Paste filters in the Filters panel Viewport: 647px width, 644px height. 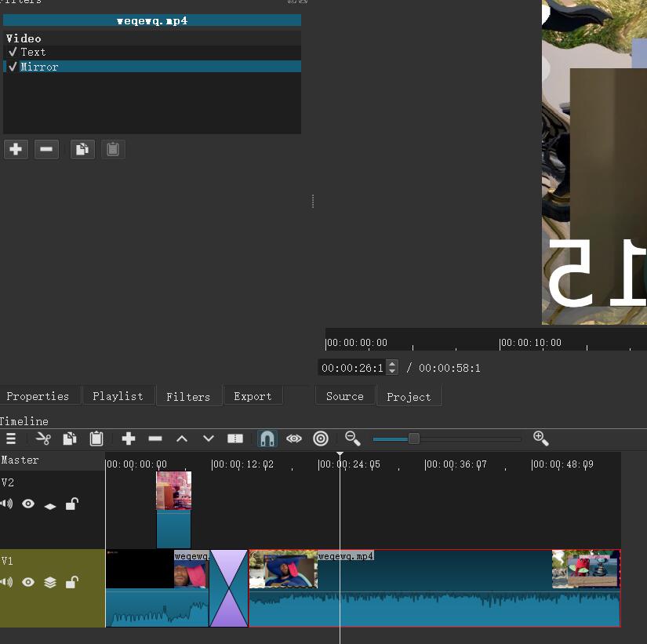(113, 149)
